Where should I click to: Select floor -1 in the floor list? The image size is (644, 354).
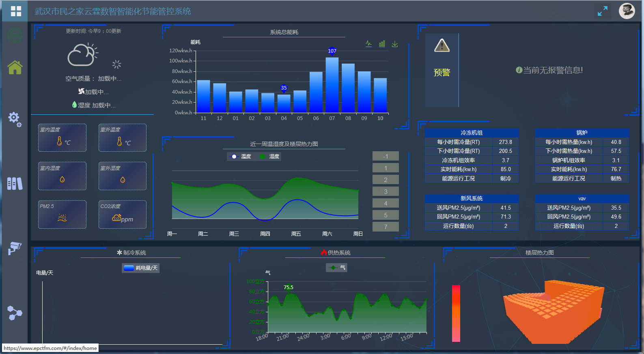point(386,156)
